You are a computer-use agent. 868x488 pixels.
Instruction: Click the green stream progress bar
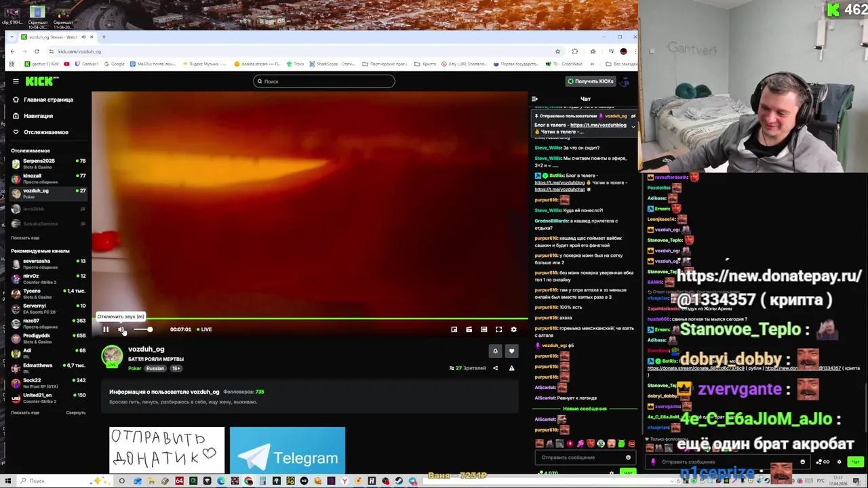pos(310,318)
